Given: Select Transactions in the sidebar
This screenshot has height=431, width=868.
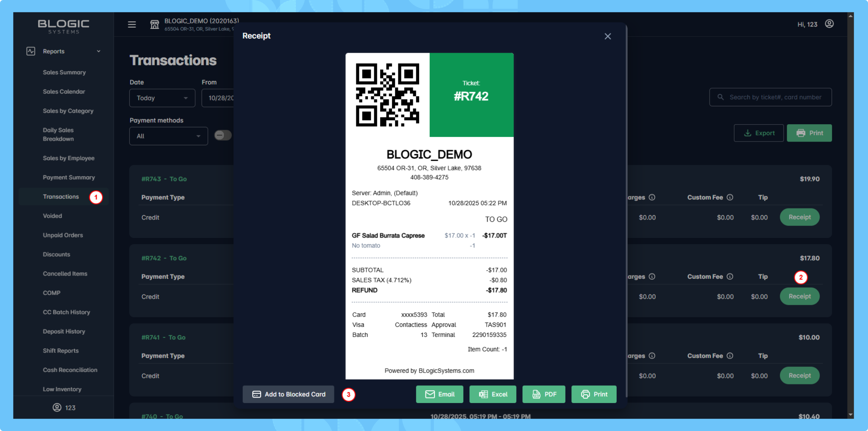Looking at the screenshot, I should coord(61,197).
